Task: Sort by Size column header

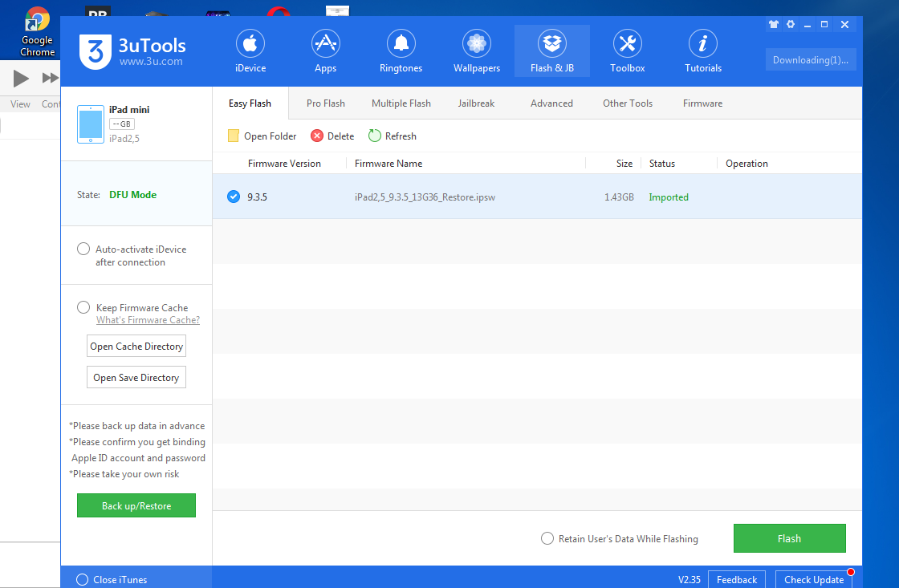Action: tap(624, 164)
